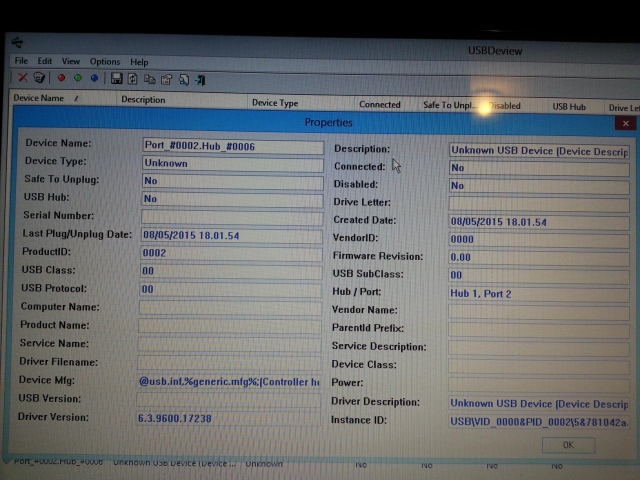Click the Device Mfg field with @usb.inf
Viewport: 640px width, 480px height.
tap(229, 382)
